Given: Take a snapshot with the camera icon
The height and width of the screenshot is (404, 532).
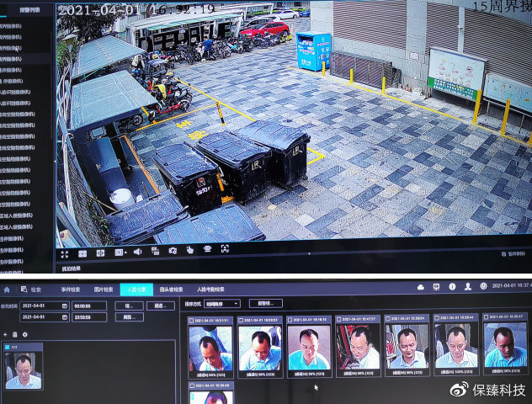Looking at the screenshot, I should pyautogui.click(x=173, y=251).
